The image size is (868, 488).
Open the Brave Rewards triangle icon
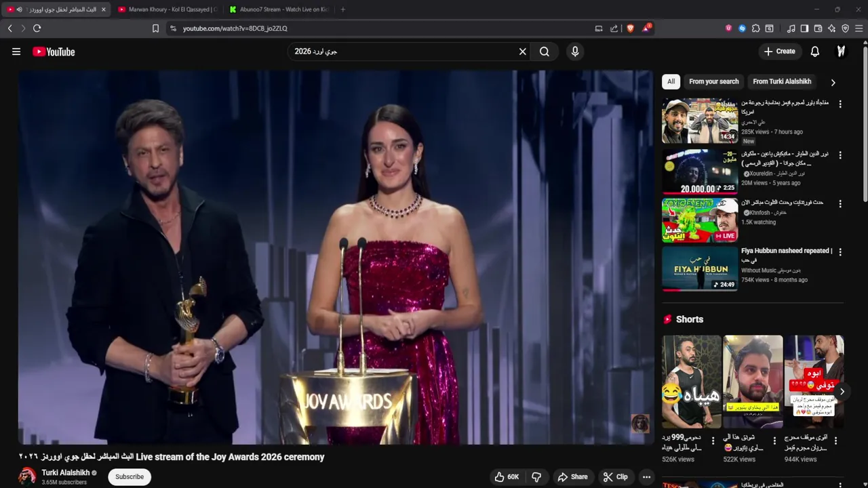coord(647,28)
